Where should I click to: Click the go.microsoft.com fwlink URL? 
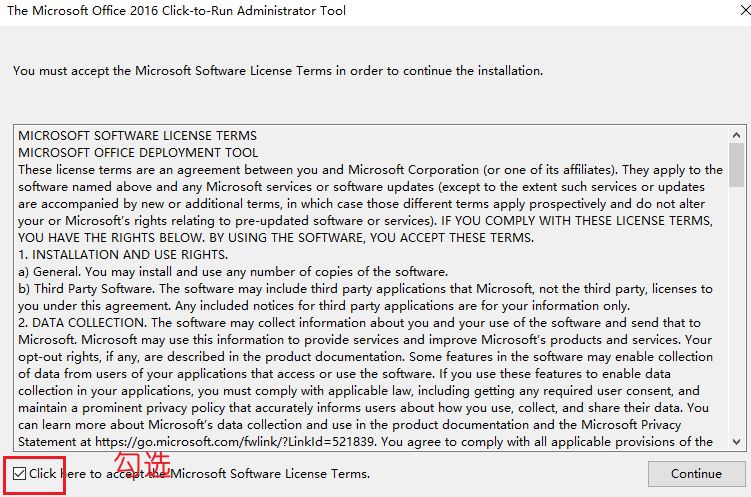coord(234,441)
